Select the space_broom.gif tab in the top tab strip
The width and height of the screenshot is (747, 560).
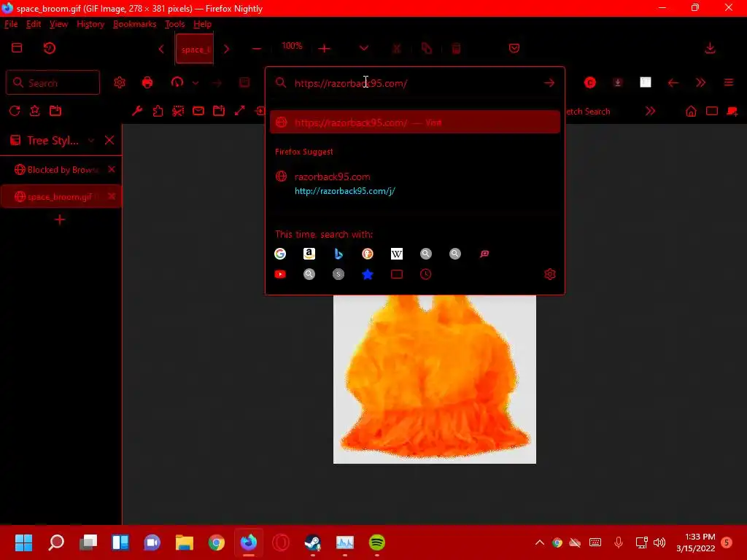(x=194, y=49)
